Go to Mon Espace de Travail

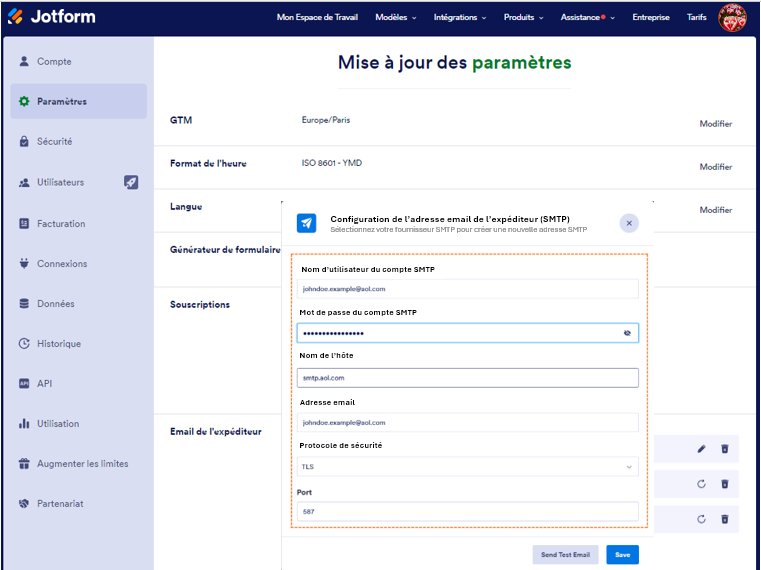(317, 17)
